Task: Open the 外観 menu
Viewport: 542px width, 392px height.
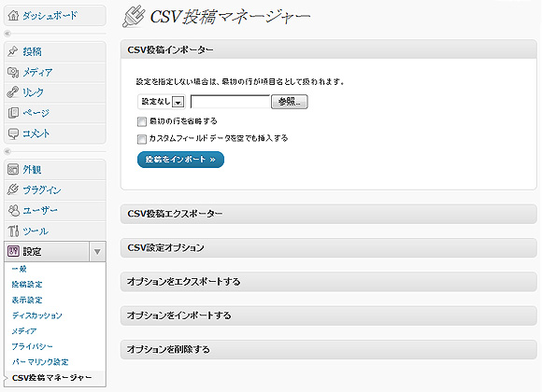Action: 33,170
